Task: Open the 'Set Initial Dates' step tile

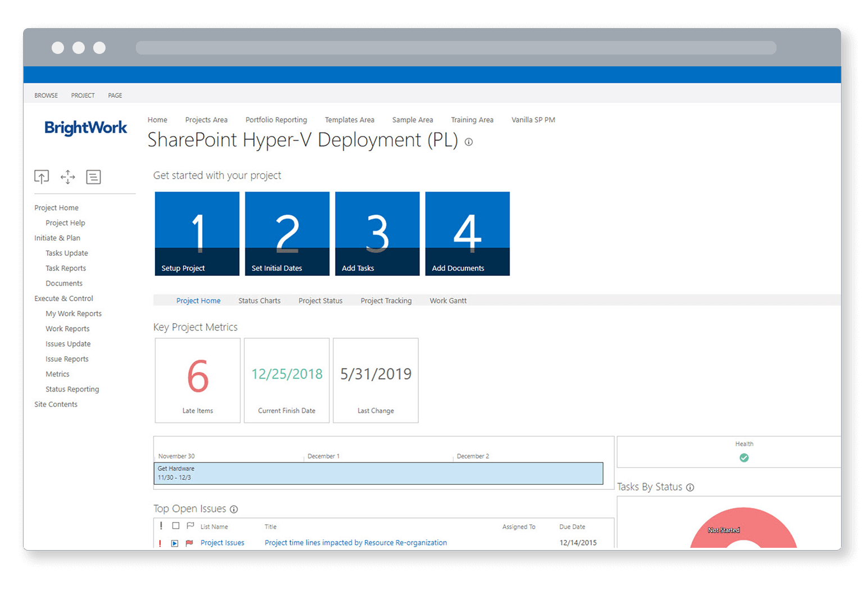Action: [x=287, y=233]
